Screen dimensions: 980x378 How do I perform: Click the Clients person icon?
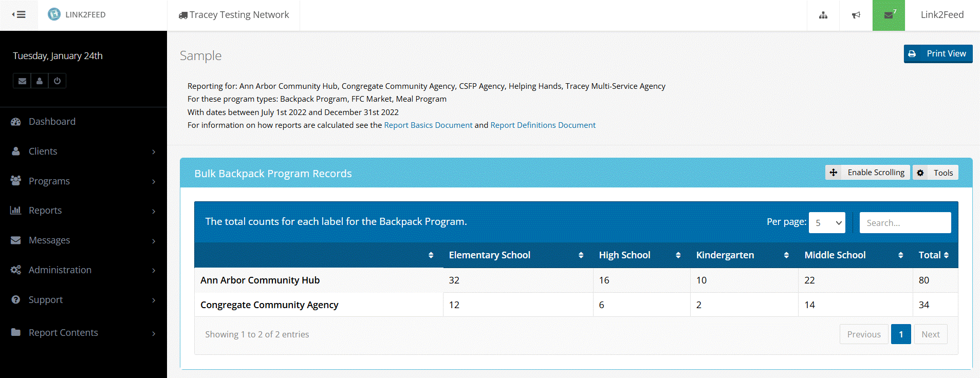click(x=16, y=151)
